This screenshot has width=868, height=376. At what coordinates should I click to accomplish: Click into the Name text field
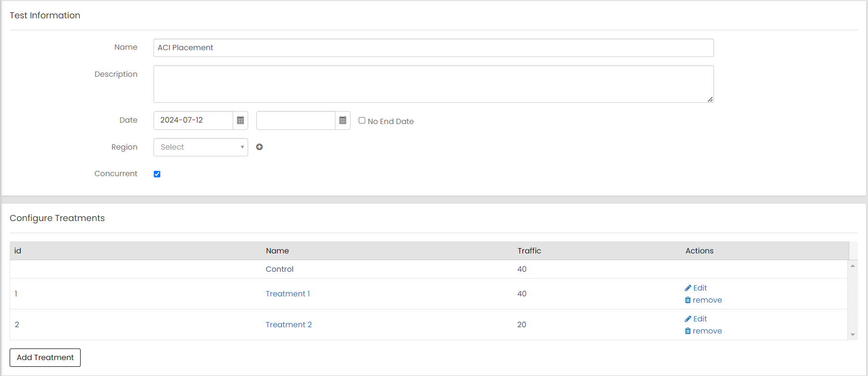pyautogui.click(x=433, y=48)
